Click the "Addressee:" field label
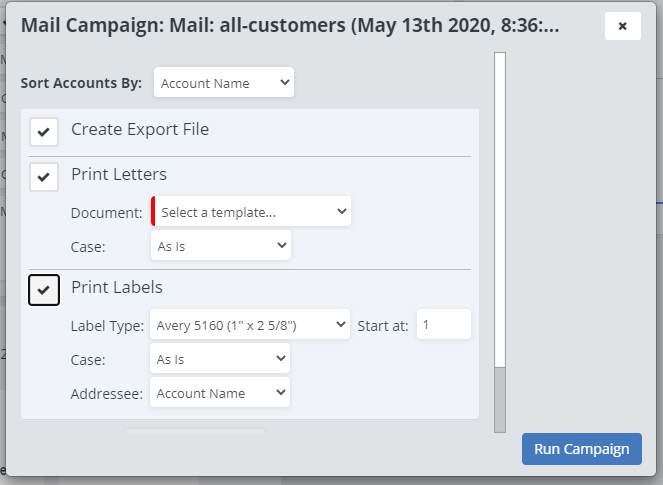This screenshot has height=485, width=663. click(x=108, y=394)
